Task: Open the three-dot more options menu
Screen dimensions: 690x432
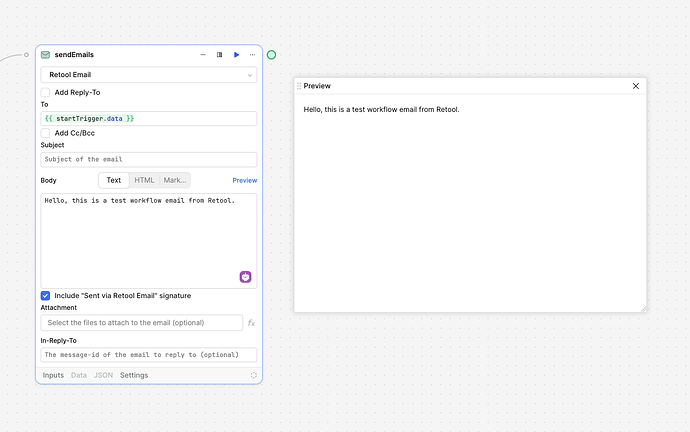Action: coord(252,55)
